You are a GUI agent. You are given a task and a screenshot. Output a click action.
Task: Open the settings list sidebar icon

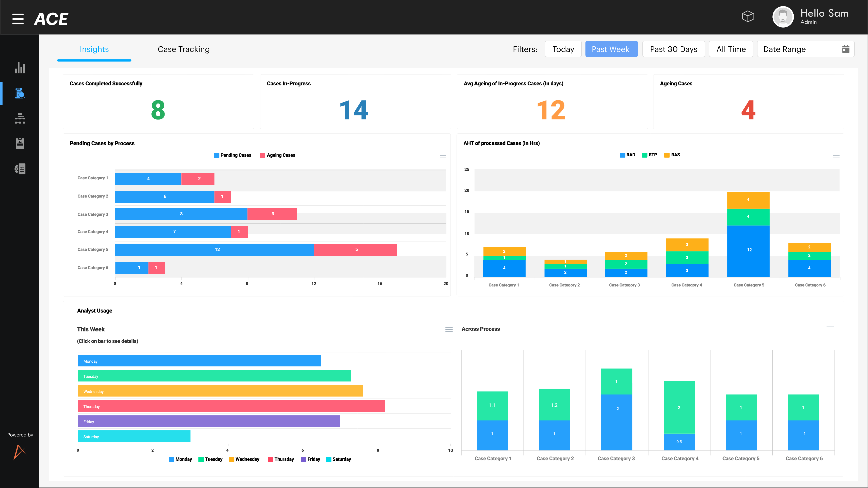[20, 169]
